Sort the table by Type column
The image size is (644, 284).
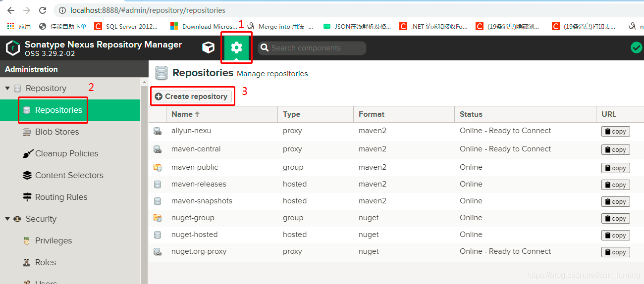[316, 114]
